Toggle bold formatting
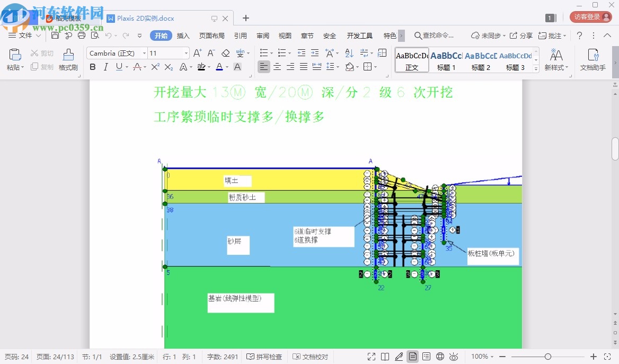Screen dimensions: 619x364 click(92, 67)
